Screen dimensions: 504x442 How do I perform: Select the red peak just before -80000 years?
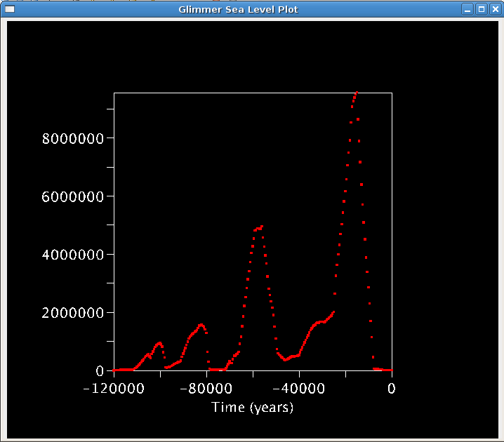click(x=201, y=325)
